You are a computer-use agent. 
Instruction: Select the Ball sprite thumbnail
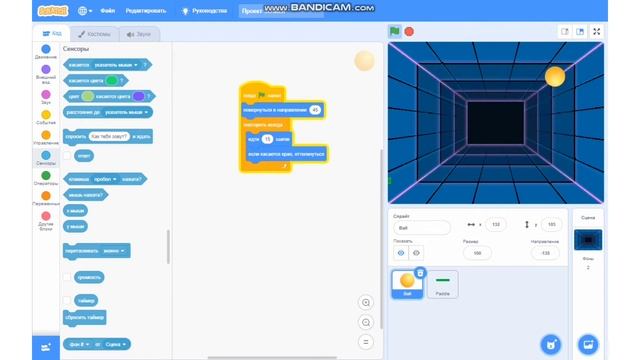(407, 284)
